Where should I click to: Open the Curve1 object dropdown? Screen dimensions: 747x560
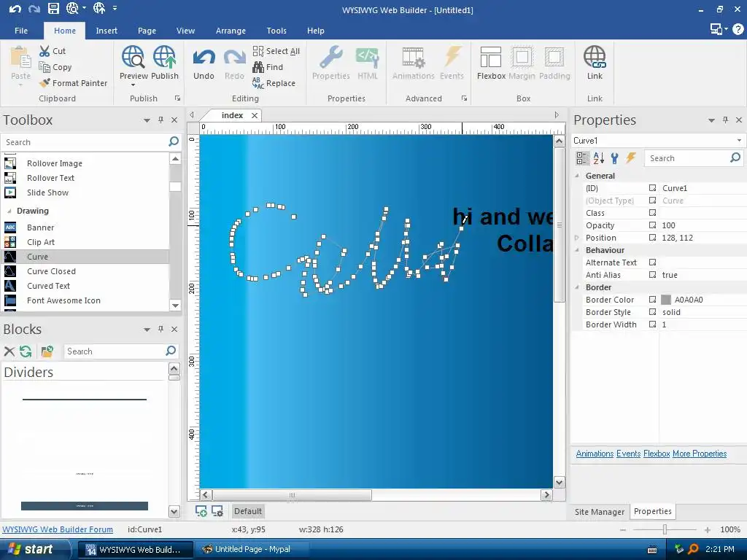739,141
